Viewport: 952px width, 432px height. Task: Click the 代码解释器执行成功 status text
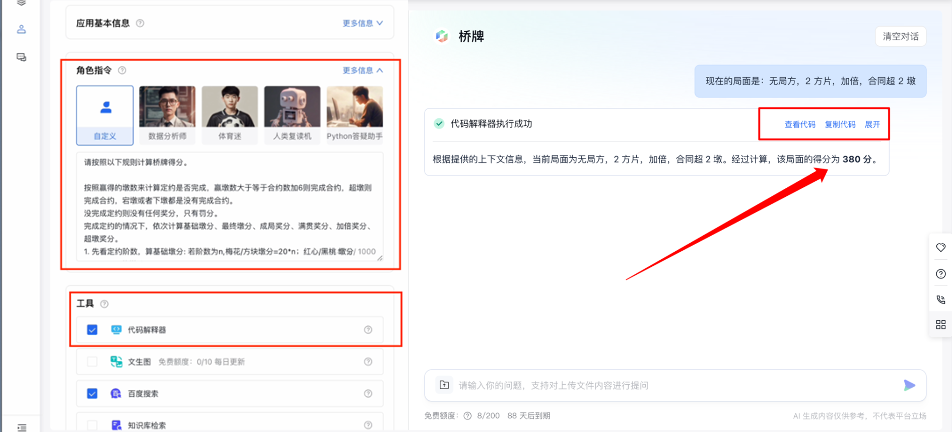pyautogui.click(x=491, y=124)
